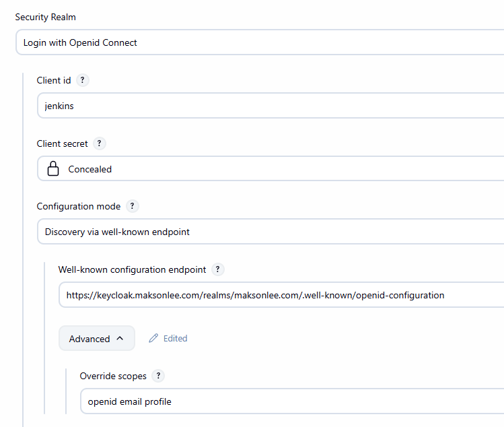Click the Well-known configuration endpoint URL field

(x=280, y=295)
